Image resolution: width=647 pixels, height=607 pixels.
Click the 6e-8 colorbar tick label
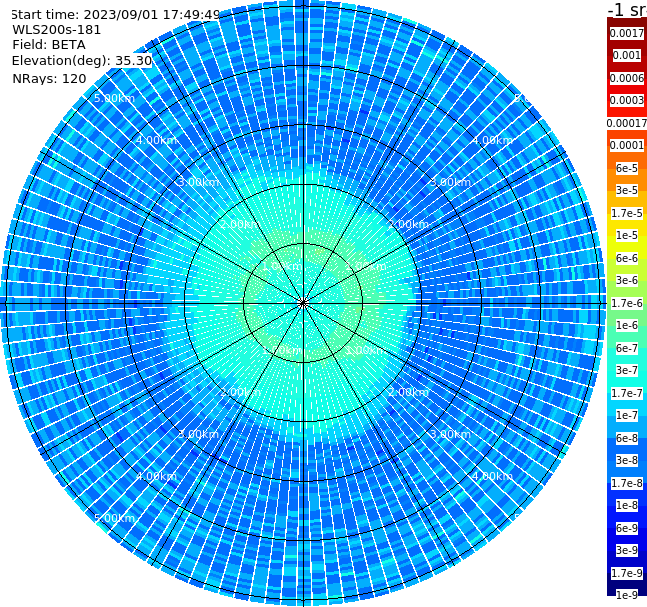[x=627, y=438]
